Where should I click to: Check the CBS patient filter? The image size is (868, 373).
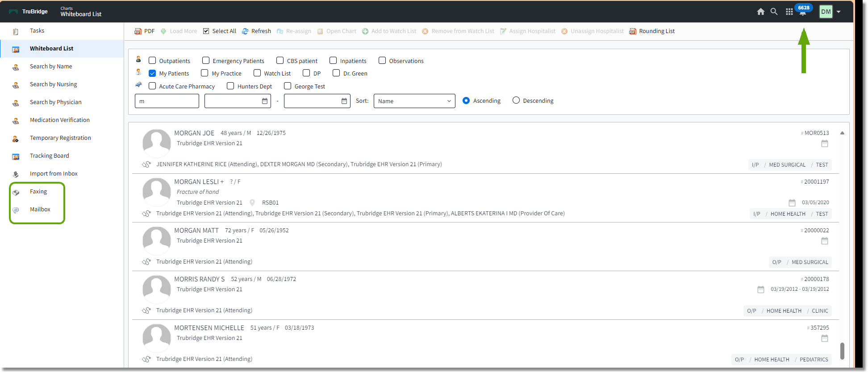coord(280,60)
